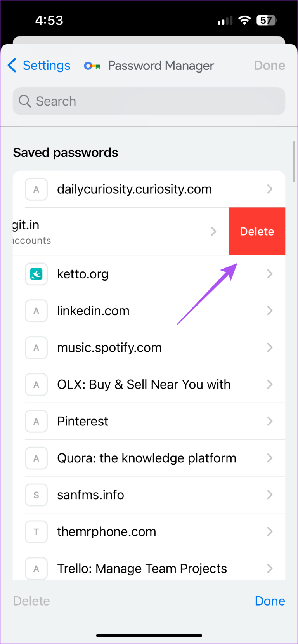Open the Quora entry chevron
Screen dimensions: 298x644
(x=270, y=458)
